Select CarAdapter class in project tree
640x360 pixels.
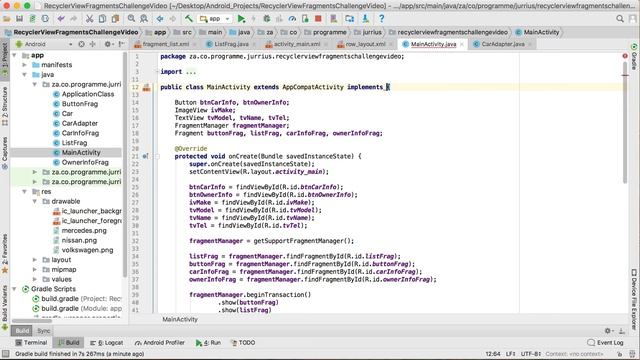coord(80,123)
